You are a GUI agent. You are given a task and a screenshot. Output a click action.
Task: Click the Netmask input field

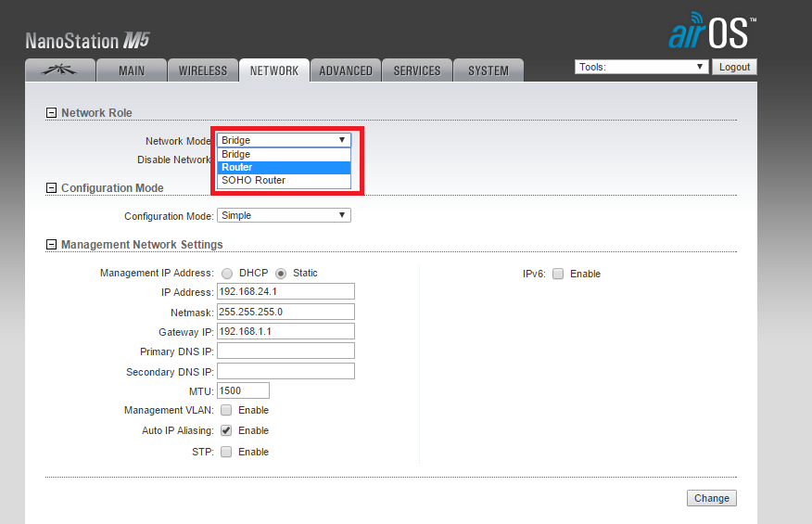pyautogui.click(x=285, y=312)
